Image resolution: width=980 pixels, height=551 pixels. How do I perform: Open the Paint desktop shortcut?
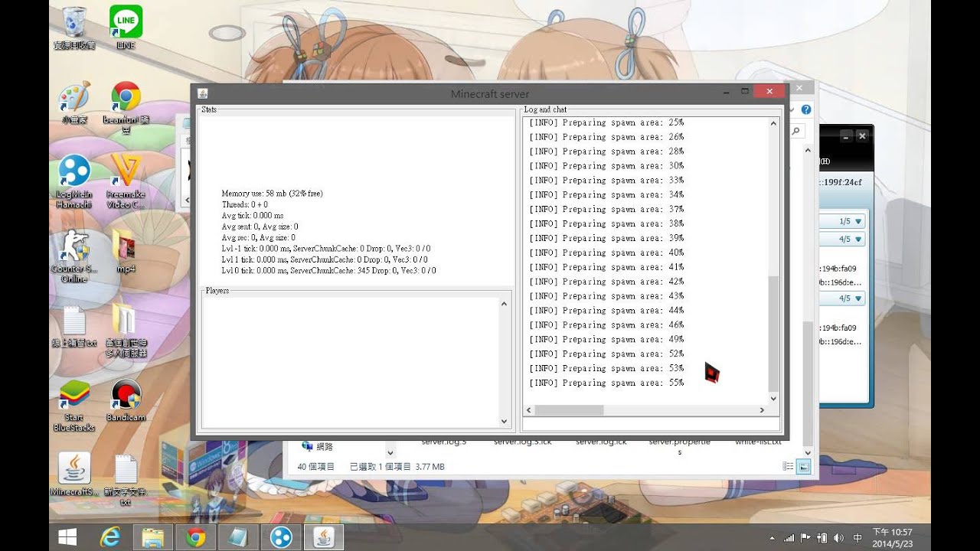(74, 103)
